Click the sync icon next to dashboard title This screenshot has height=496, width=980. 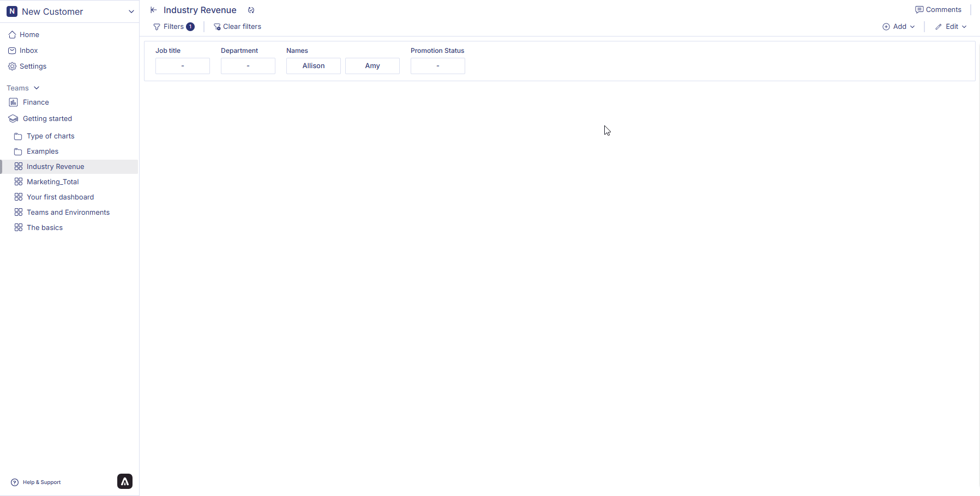coord(251,10)
